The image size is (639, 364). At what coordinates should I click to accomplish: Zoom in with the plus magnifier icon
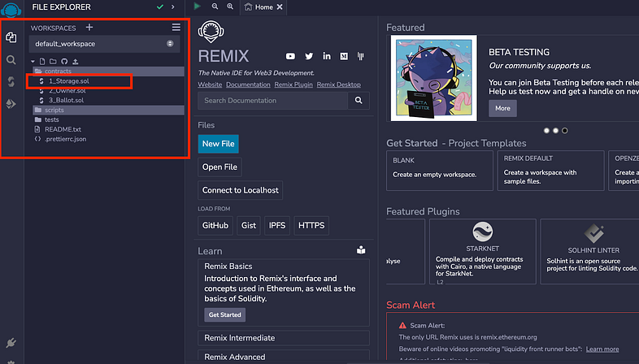click(x=230, y=6)
